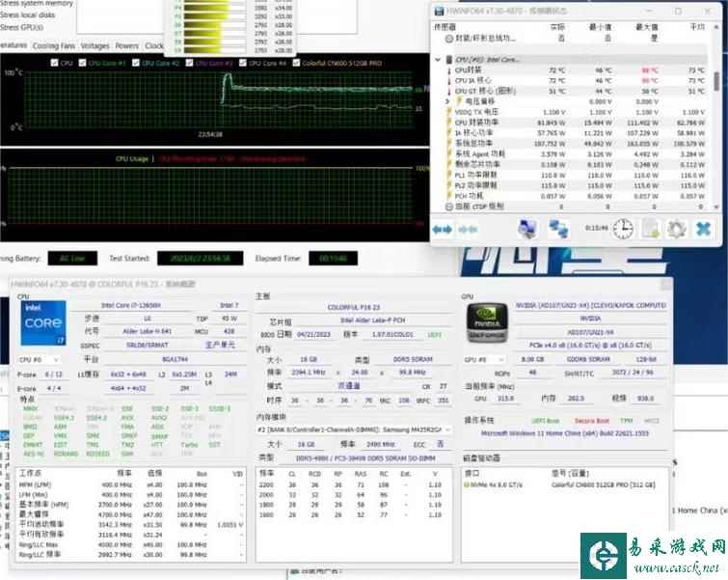This screenshot has height=580, width=728.
Task: Click the lightning icon next to PCH 功耗
Action: click(449, 196)
